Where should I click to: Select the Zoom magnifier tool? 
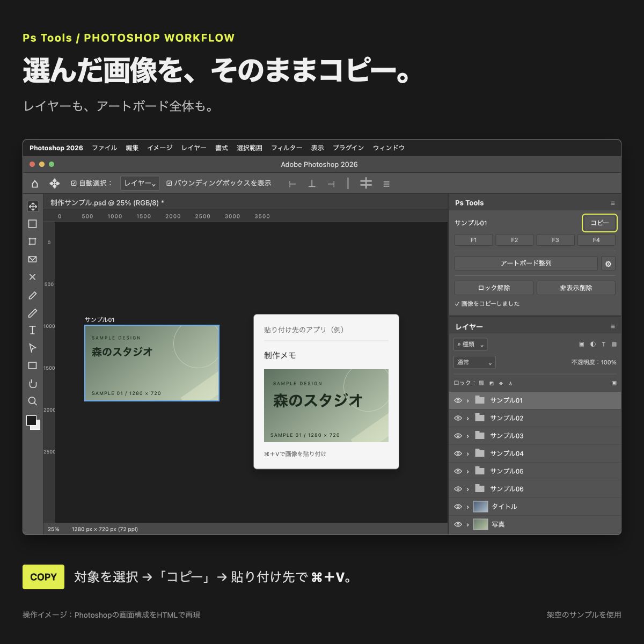[33, 401]
